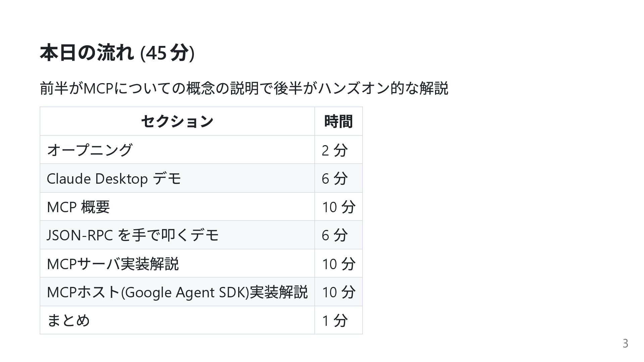
Task: Select the セクション column header
Action: pyautogui.click(x=177, y=121)
